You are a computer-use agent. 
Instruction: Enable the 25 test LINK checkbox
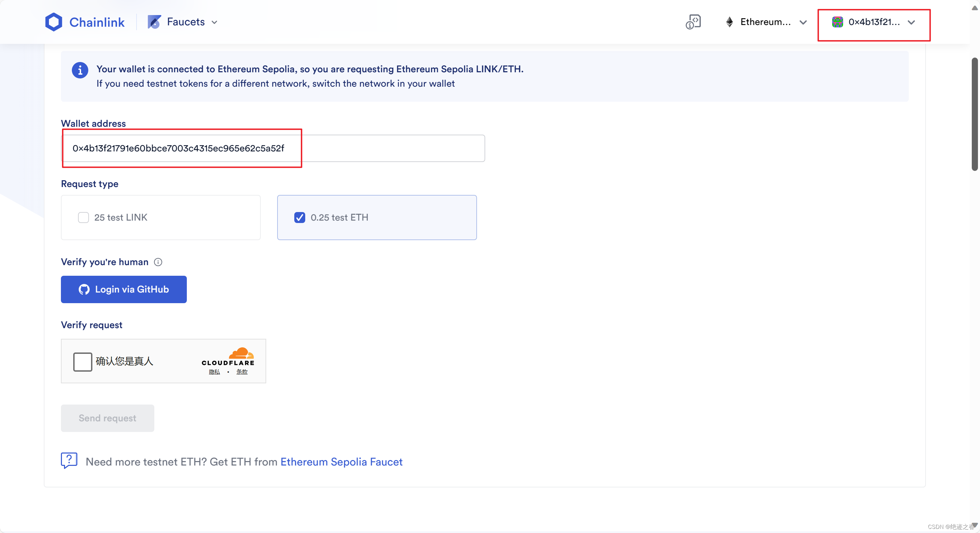click(83, 218)
